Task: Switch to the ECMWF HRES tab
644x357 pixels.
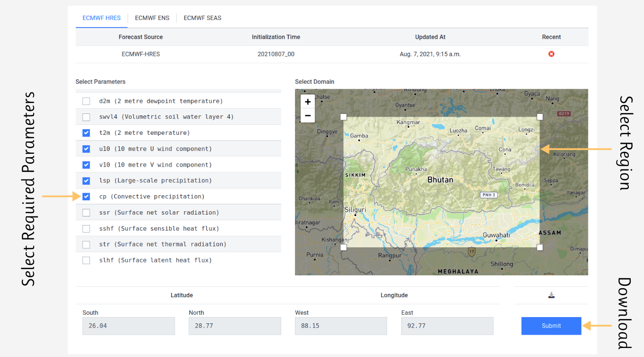Action: 102,18
